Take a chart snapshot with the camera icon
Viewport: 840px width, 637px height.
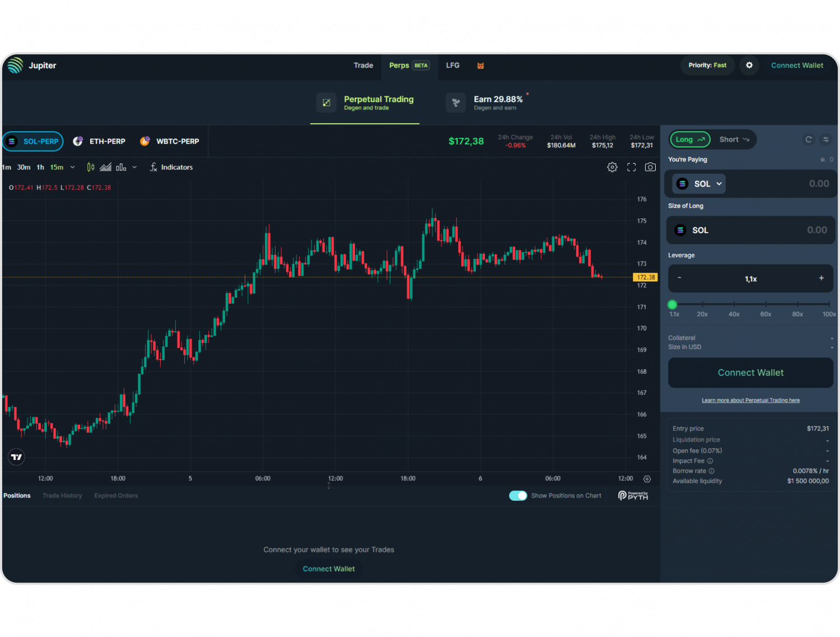(x=650, y=167)
